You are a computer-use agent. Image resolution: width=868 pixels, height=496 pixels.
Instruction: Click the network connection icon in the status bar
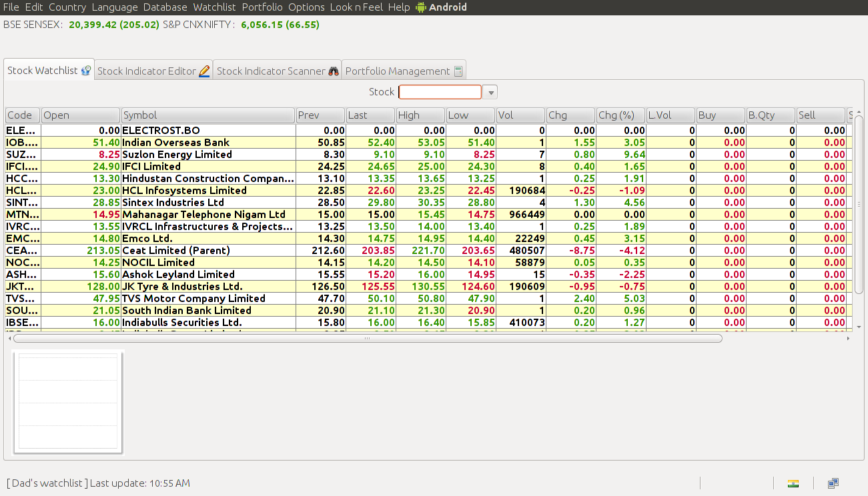833,482
